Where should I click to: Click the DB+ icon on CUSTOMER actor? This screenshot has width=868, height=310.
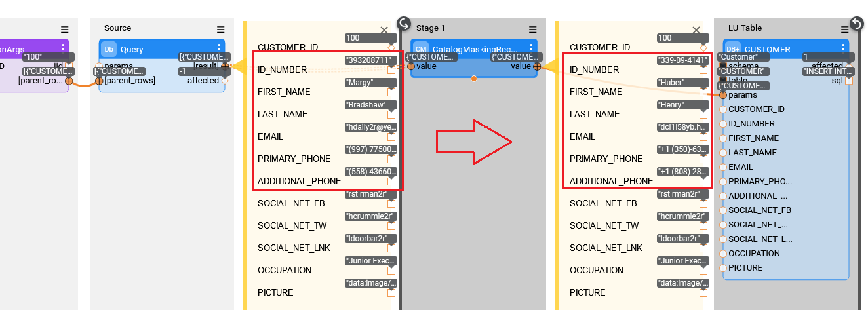tap(733, 50)
